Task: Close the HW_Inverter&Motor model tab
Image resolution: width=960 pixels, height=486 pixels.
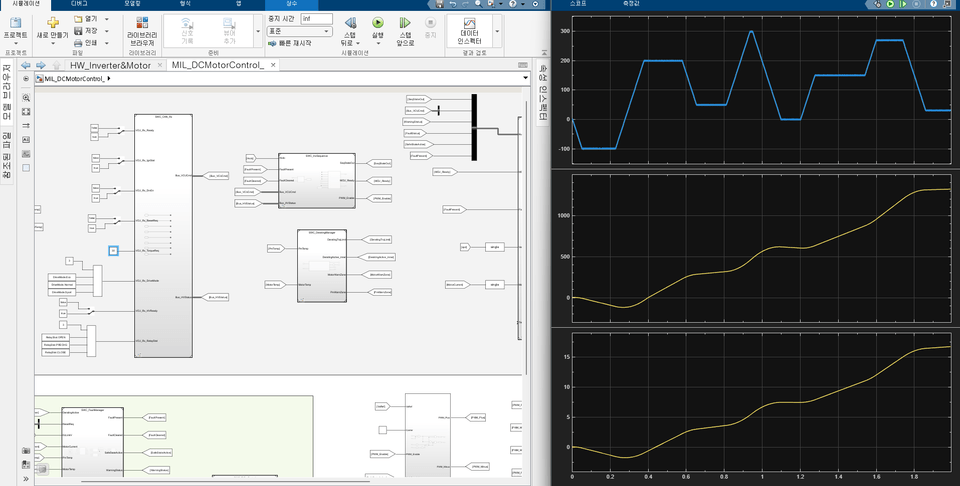Action: (159, 65)
